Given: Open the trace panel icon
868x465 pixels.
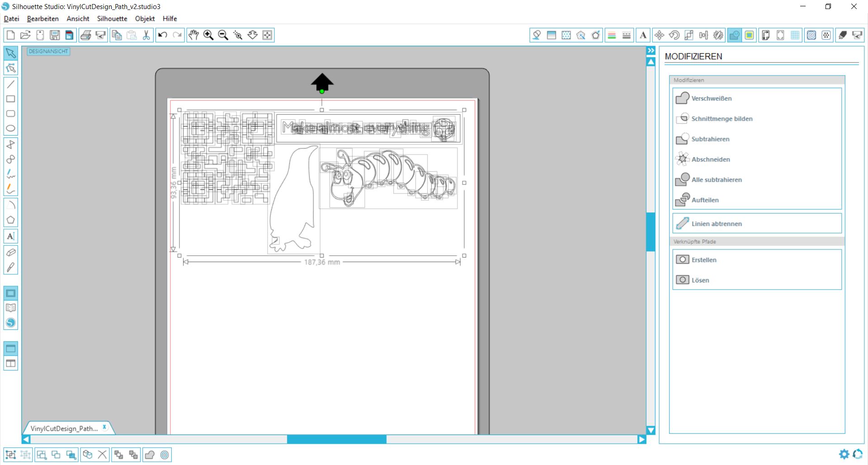Looking at the screenshot, I should pos(750,35).
